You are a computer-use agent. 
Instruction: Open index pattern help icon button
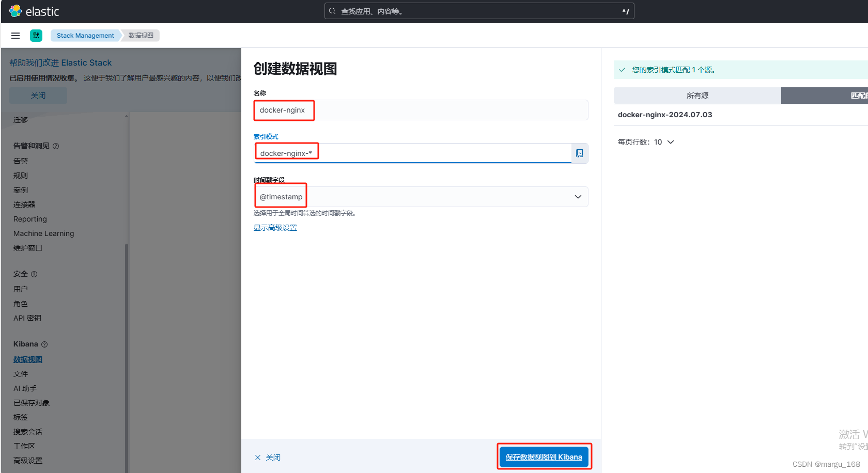580,153
